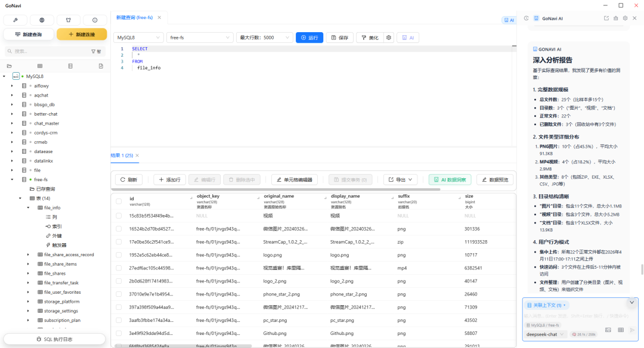Open the theme shirt icon button
Screen dimensions: 644x348
69,20
